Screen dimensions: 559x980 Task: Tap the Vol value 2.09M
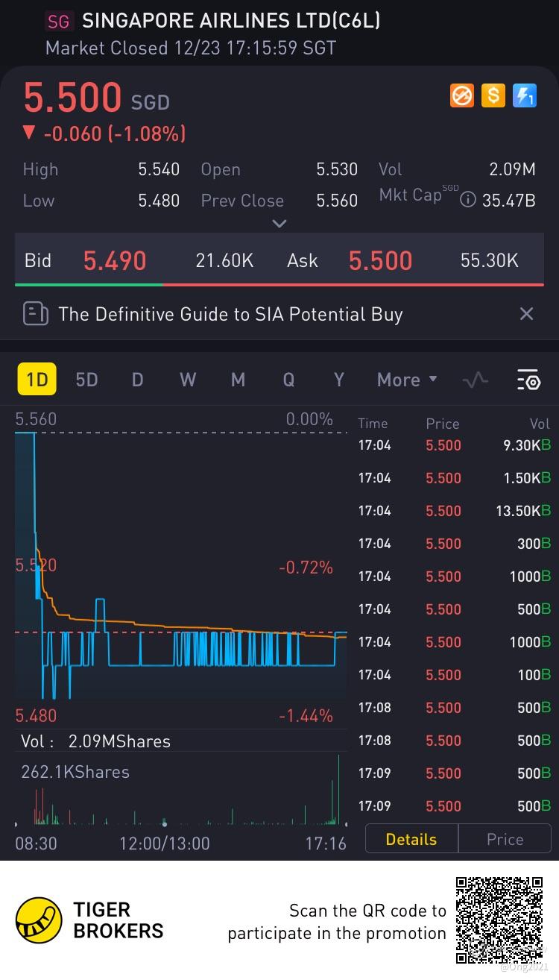point(512,169)
